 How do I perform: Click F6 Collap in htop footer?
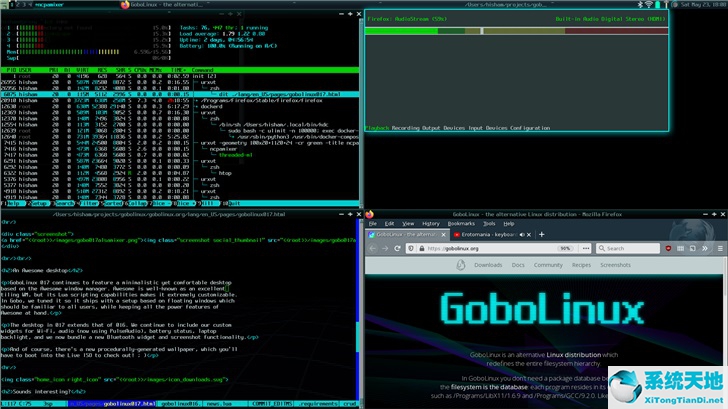coord(136,203)
